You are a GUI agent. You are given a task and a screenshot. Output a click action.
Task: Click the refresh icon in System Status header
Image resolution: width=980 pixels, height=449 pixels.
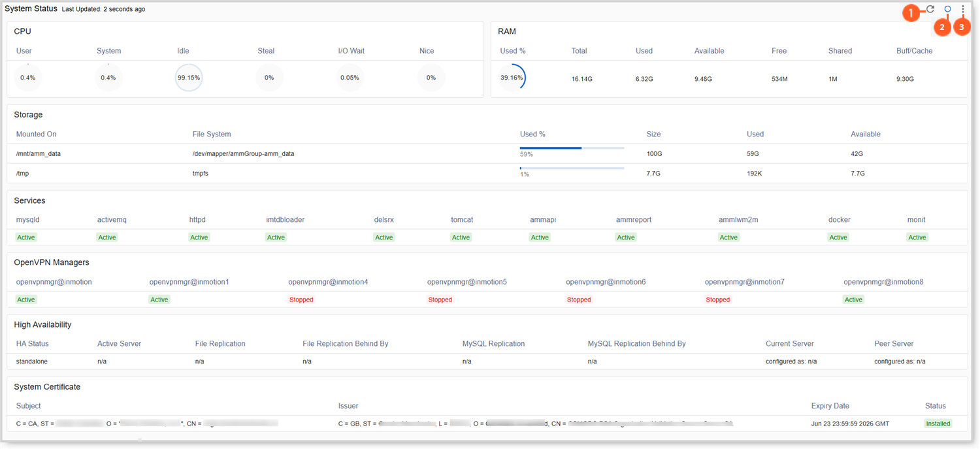[930, 9]
